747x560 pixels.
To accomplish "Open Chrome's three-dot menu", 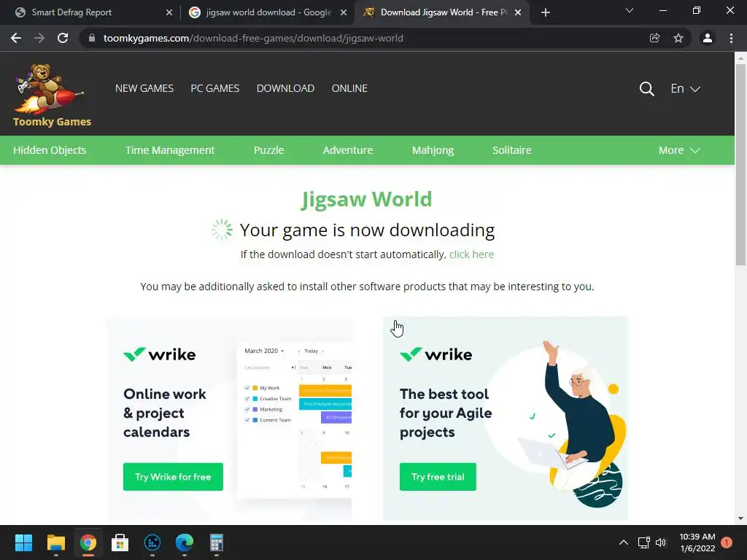I will (x=731, y=38).
